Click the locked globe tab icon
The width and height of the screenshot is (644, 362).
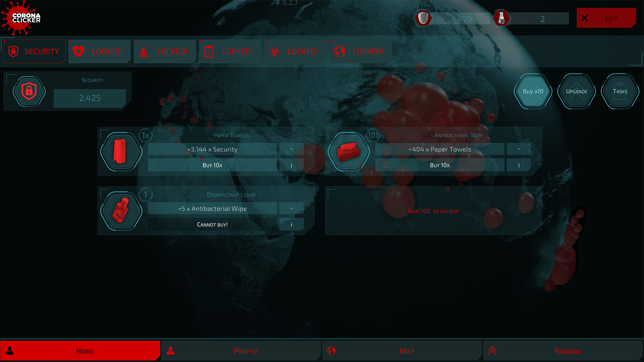coord(339,51)
